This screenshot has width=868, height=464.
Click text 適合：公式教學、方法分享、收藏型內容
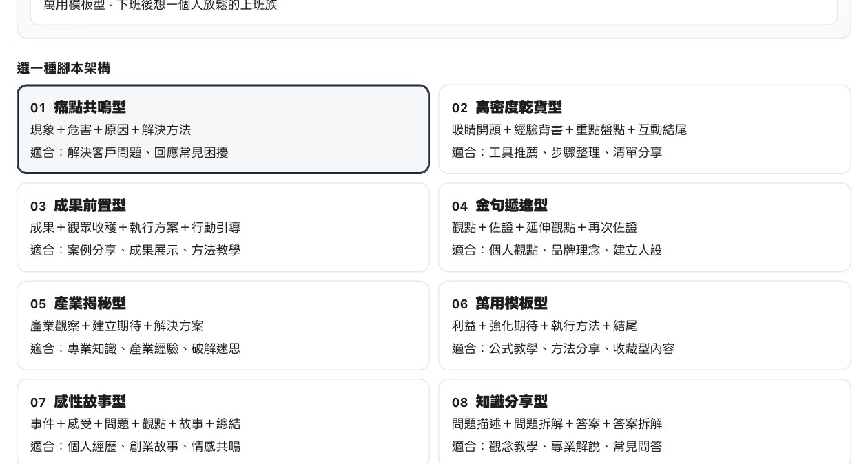click(564, 349)
